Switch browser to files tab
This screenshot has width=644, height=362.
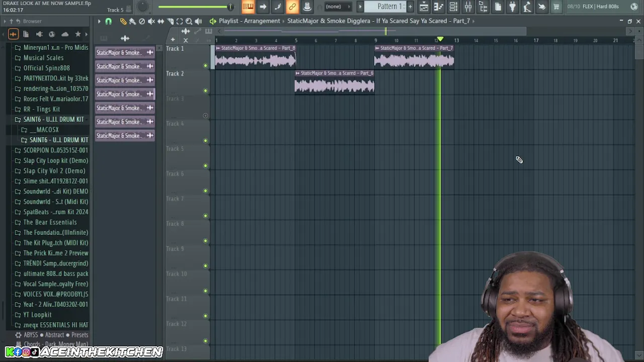26,34
